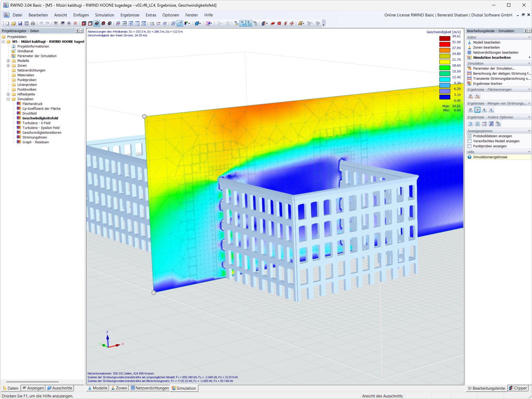The image size is (532, 399).
Task: Expand the Modelle tree node
Action: [x=8, y=61]
